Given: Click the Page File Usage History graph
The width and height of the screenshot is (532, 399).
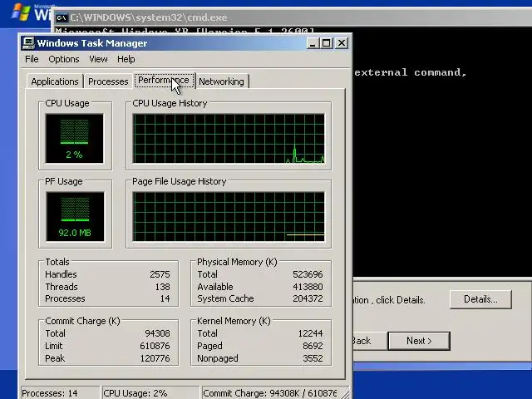Looking at the screenshot, I should pos(229,216).
